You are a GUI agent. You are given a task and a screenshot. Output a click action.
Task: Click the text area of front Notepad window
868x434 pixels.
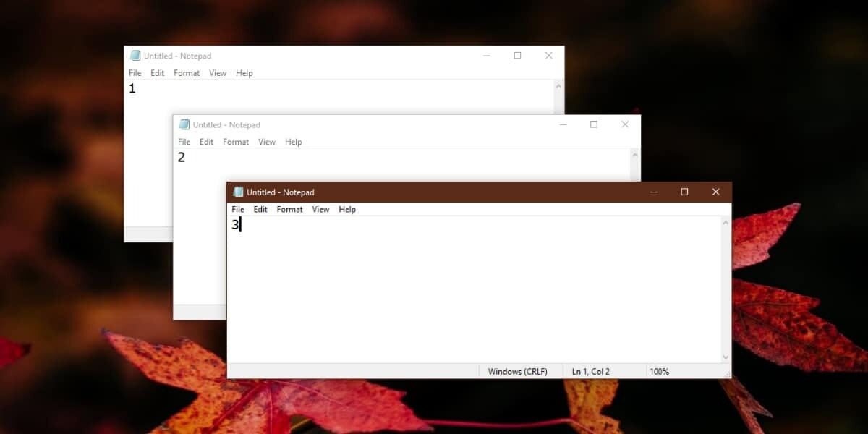tap(474, 289)
